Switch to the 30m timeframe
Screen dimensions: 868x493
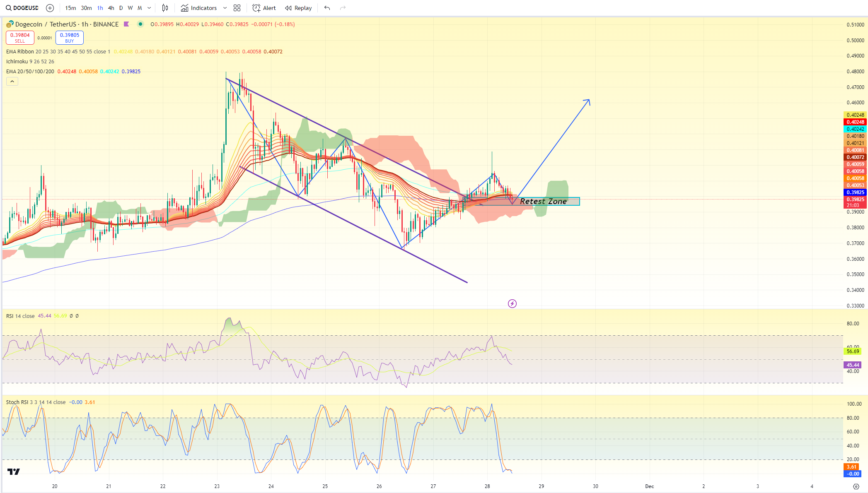[86, 8]
